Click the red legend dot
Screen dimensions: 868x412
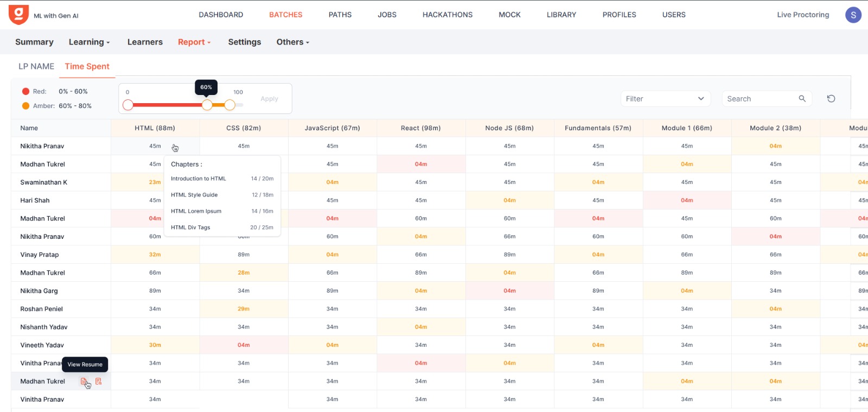click(25, 92)
